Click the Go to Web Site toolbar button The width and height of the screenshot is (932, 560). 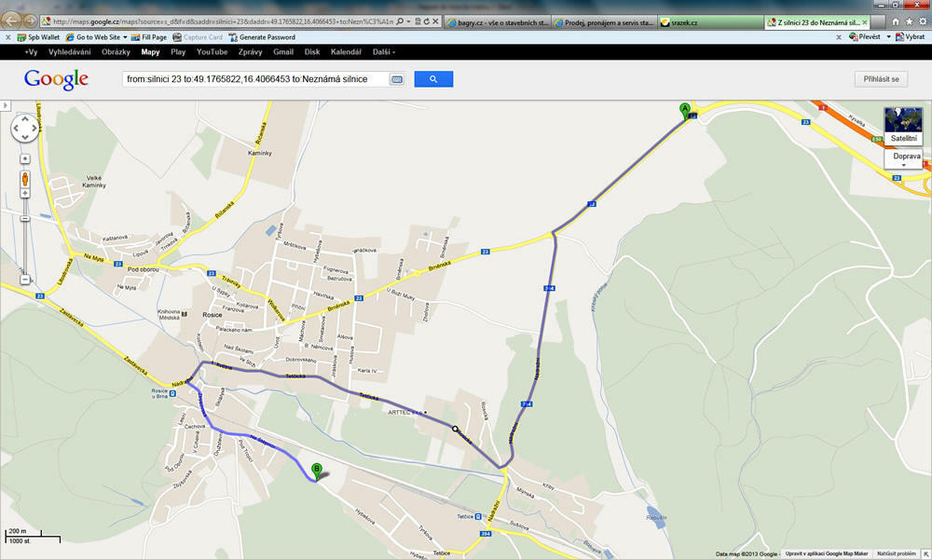93,37
